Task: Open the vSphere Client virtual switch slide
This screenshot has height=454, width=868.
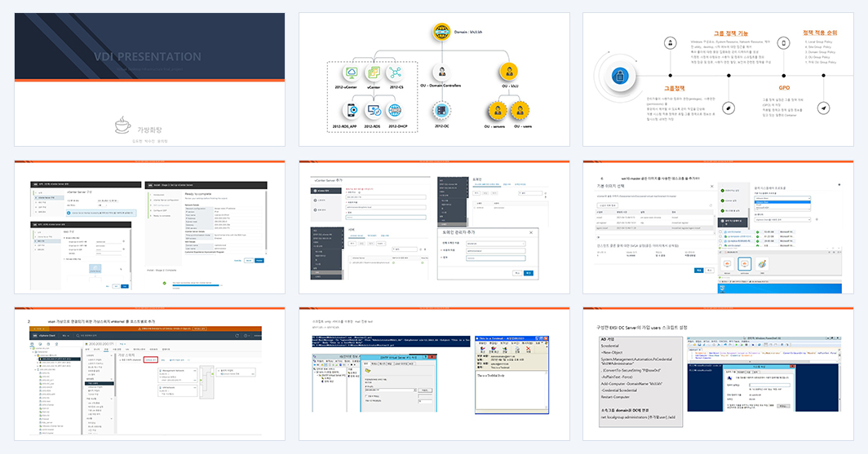Action: pos(149,374)
